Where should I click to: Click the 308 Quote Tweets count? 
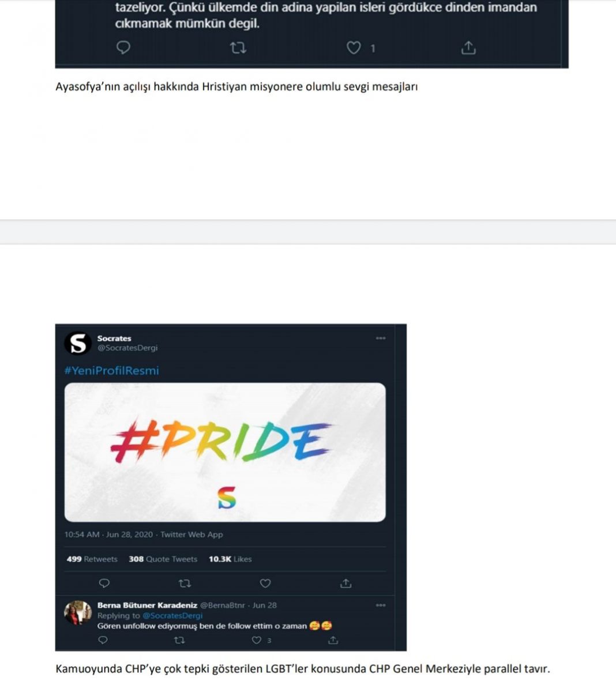[x=163, y=559]
